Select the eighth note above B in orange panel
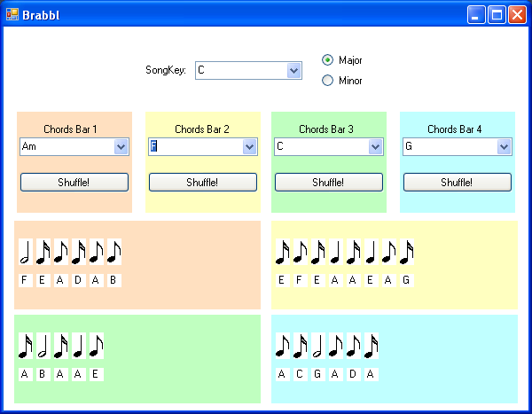The width and height of the screenshot is (532, 414). [114, 252]
